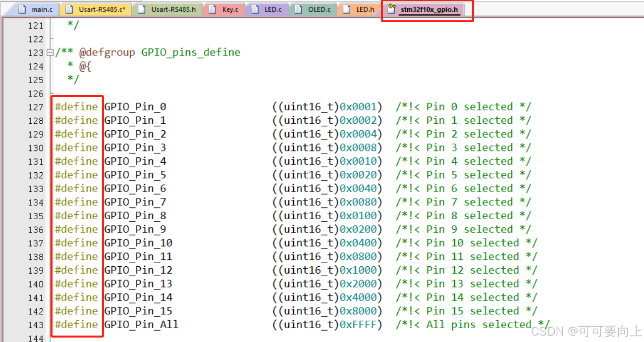This screenshot has height=342, width=644.
Task: Click macro name GPIO_Pin_12
Action: pyautogui.click(x=138, y=270)
